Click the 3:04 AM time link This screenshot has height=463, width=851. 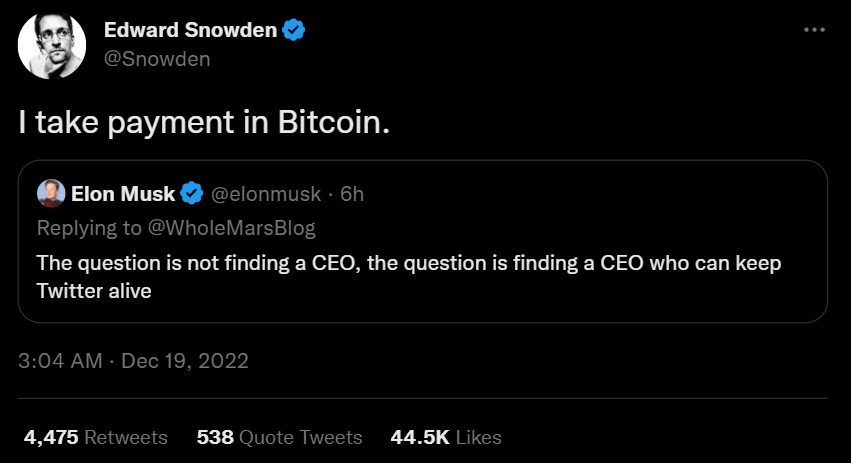pos(60,360)
